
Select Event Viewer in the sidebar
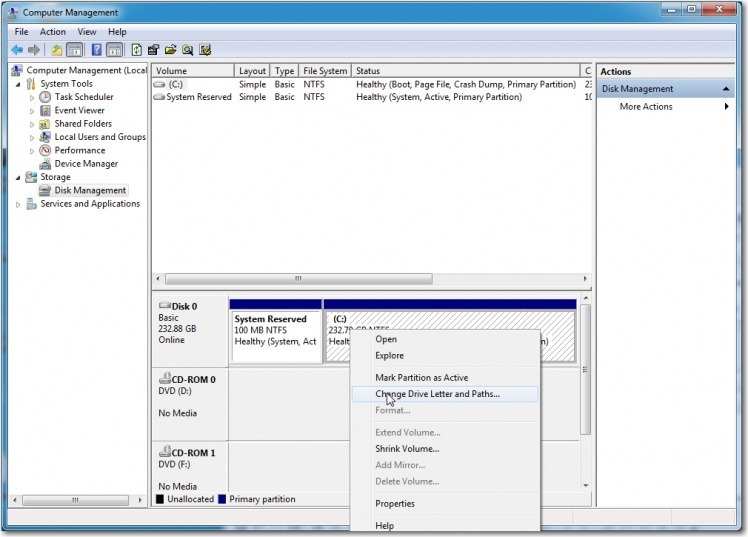79,110
